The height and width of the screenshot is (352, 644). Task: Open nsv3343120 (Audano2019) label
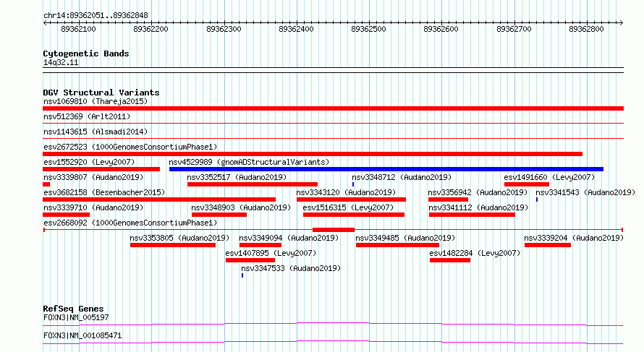346,192
